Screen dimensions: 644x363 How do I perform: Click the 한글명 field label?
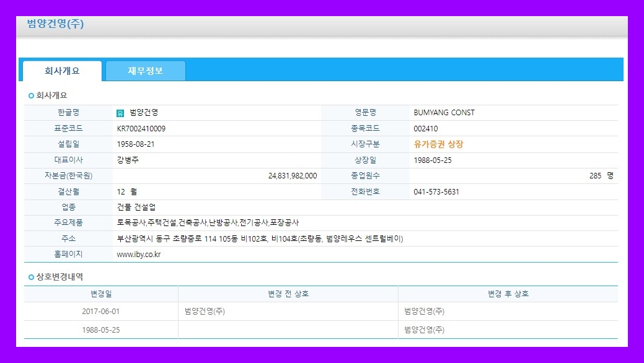(68, 113)
